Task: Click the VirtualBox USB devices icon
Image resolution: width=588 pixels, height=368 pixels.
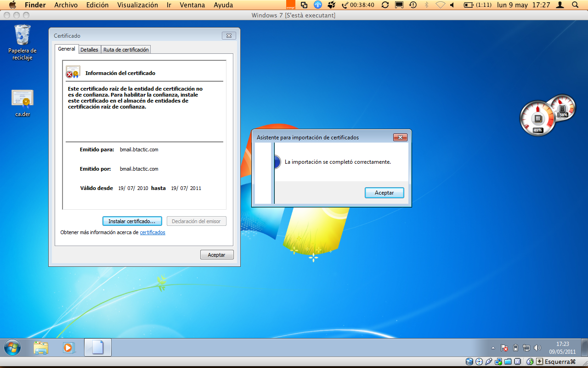Action: coord(489,362)
